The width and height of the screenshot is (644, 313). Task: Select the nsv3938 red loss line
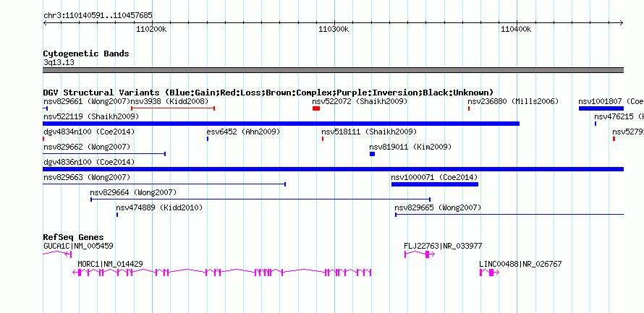173,108
